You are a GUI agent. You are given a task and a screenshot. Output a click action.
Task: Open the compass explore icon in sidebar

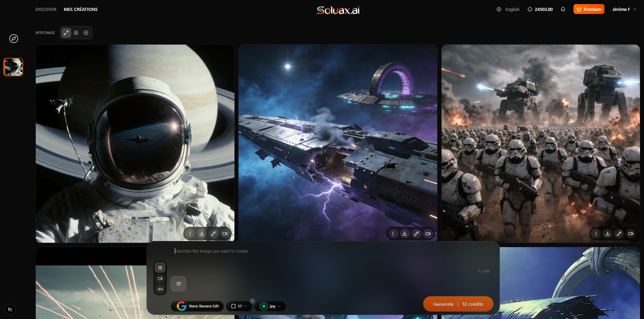pos(14,38)
